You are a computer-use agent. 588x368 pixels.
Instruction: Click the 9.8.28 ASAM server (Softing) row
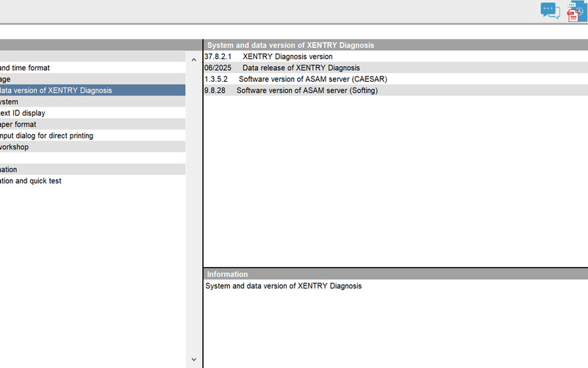[x=395, y=90]
